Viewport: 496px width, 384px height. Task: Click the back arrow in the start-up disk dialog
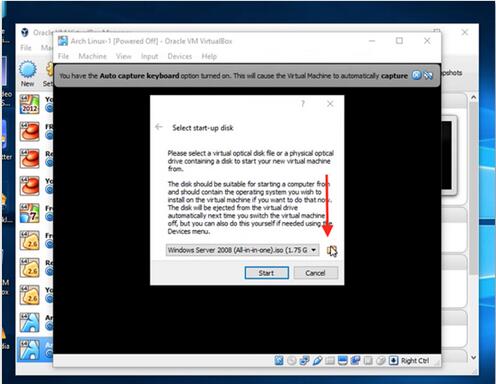tap(159, 127)
